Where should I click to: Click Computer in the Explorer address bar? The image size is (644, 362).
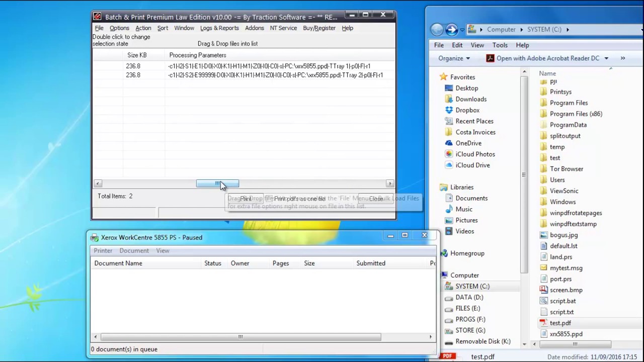(501, 30)
